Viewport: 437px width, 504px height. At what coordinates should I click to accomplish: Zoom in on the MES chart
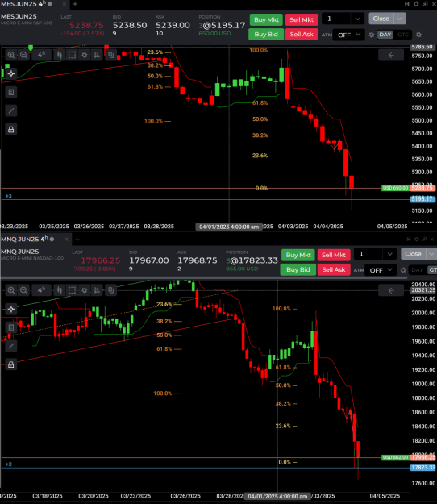11,55
